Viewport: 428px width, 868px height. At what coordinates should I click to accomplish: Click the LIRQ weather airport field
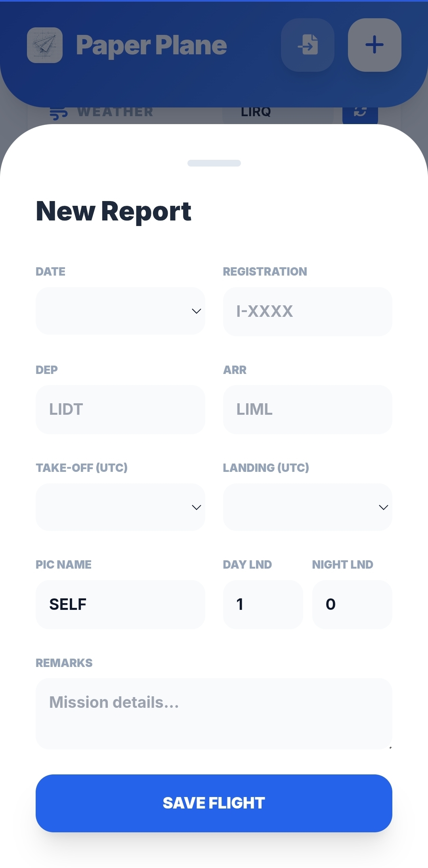coord(277,114)
